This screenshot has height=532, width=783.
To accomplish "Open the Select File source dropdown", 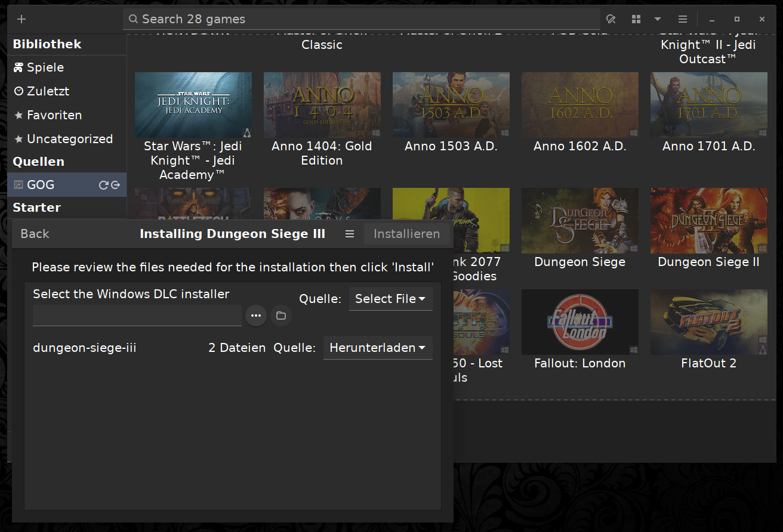I will (391, 299).
